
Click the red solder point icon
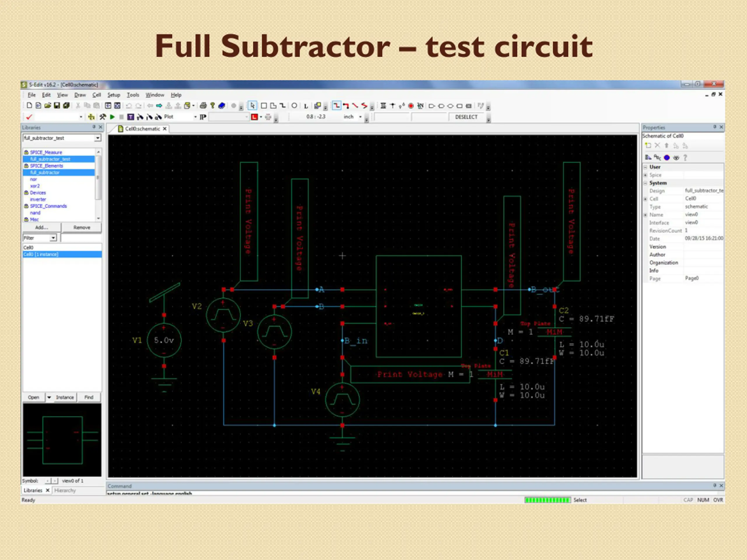411,106
